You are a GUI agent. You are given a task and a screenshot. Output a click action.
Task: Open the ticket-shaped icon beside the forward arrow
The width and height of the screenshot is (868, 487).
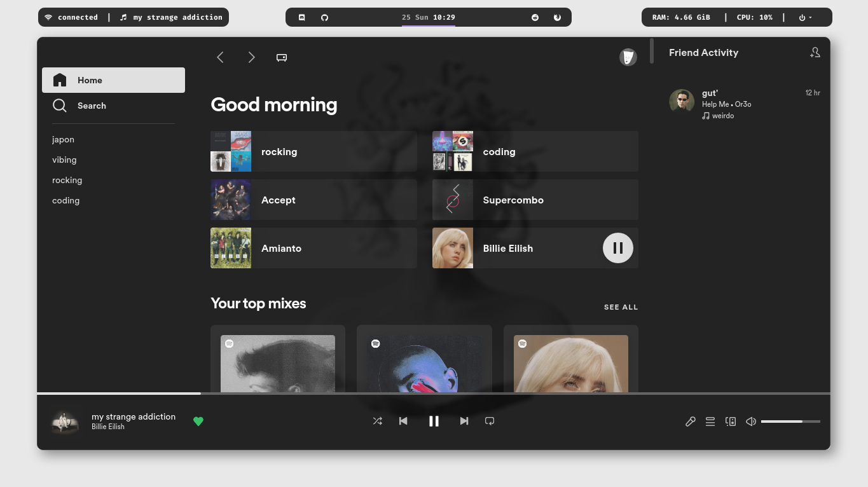click(282, 57)
